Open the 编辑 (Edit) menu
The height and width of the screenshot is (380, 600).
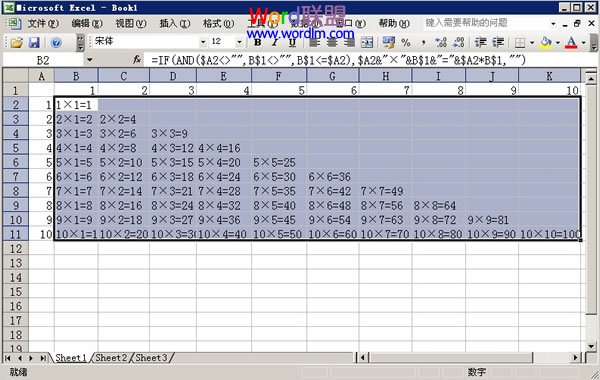pos(87,24)
